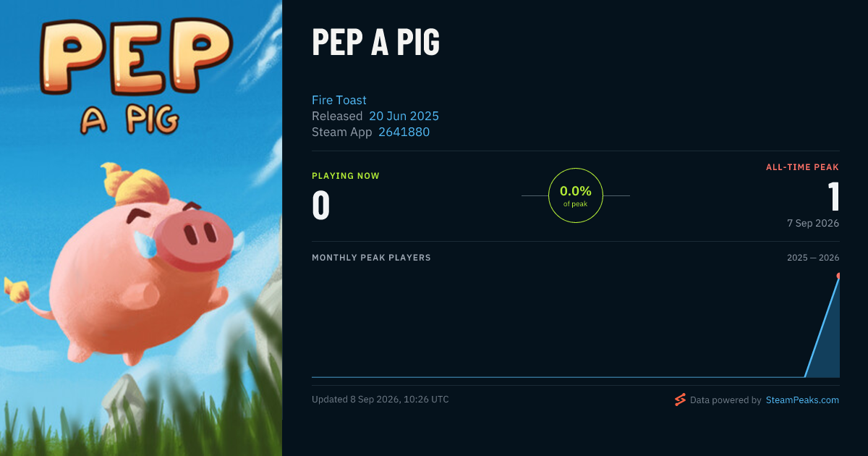Open the SteamPeaks.com link
The image size is (868, 456).
pos(802,400)
